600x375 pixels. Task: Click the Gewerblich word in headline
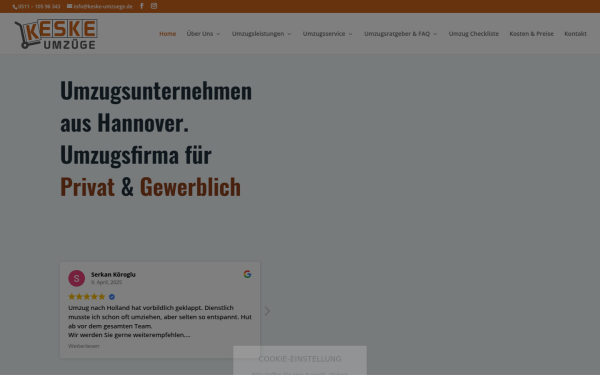pos(190,187)
